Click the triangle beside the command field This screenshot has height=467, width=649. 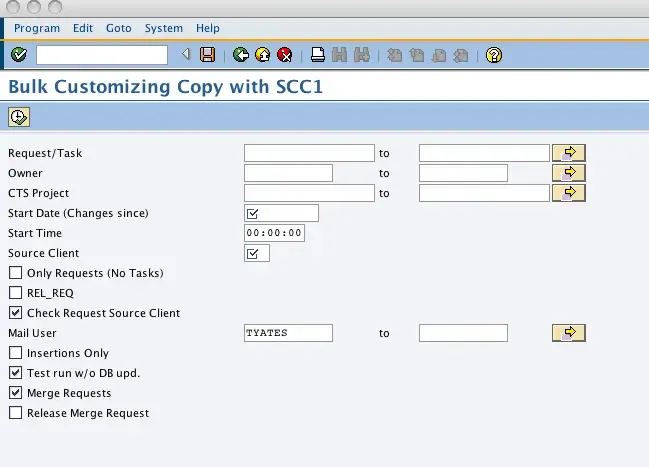pos(186,54)
